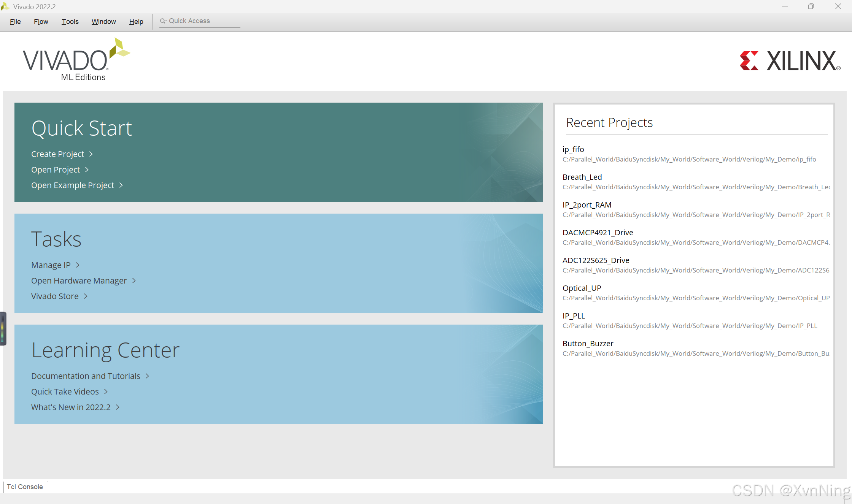
Task: Open recent project ip_fifo
Action: tap(573, 149)
